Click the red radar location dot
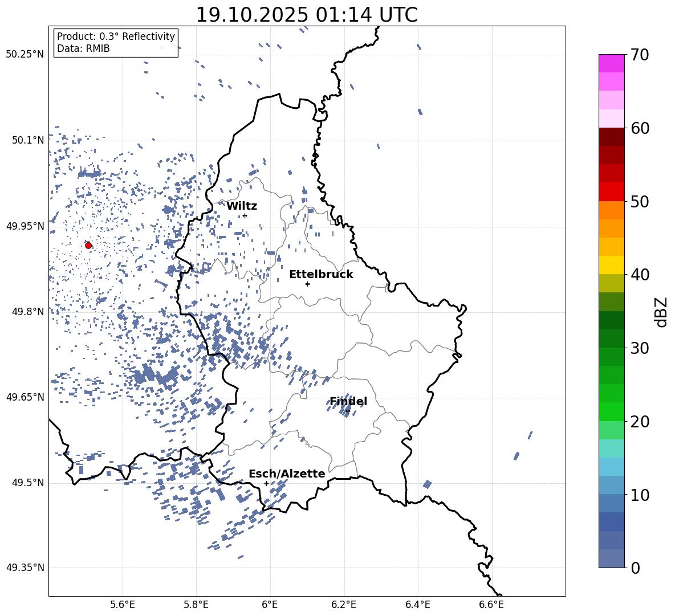The width and height of the screenshot is (675, 616). 88,245
